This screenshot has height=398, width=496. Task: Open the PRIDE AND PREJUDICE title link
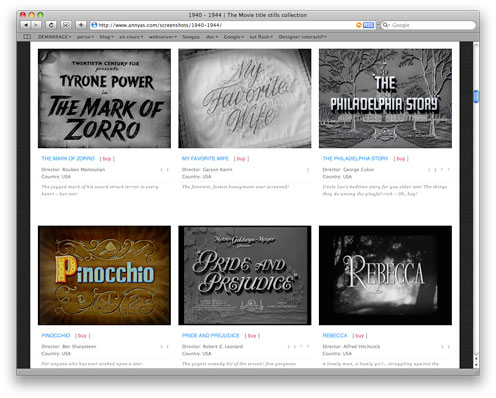211,335
